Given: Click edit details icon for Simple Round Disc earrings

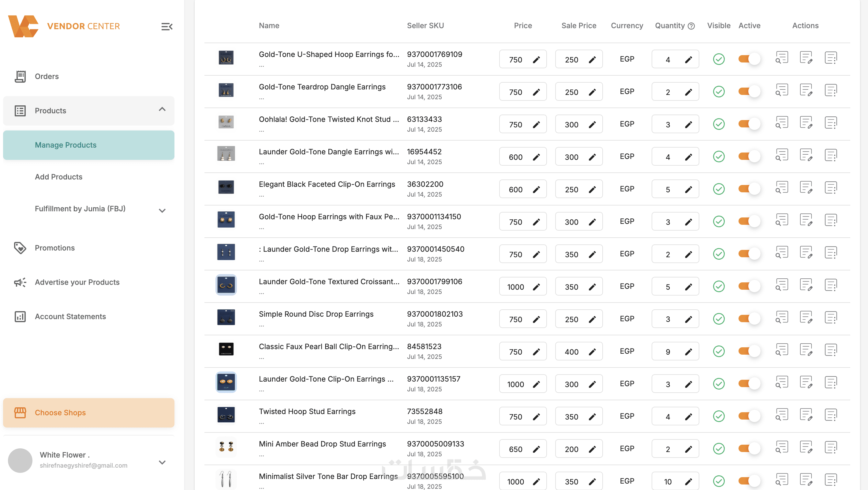Looking at the screenshot, I should coord(806,318).
